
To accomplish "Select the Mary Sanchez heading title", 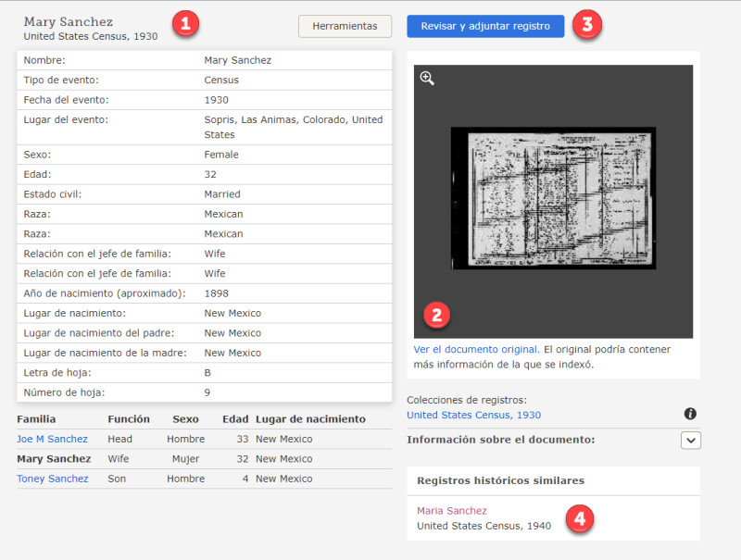I will pos(69,21).
